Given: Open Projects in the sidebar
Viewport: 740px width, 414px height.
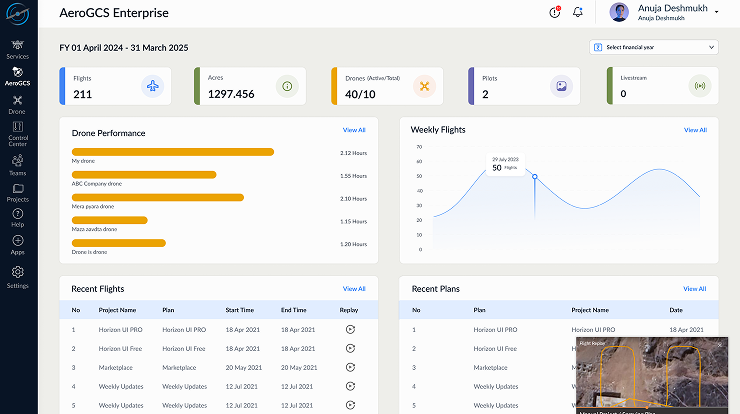Looking at the screenshot, I should [17, 193].
